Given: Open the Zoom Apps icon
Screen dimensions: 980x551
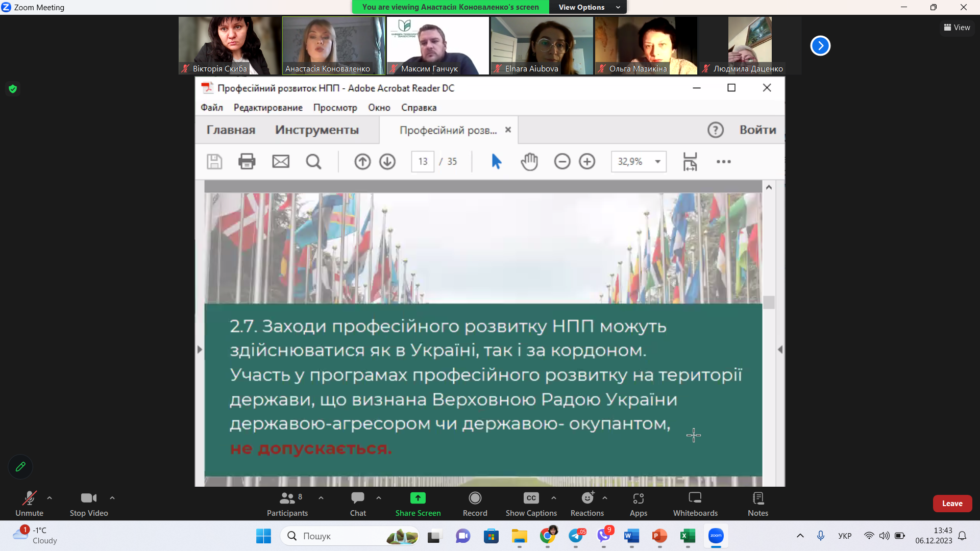Looking at the screenshot, I should [x=638, y=498].
